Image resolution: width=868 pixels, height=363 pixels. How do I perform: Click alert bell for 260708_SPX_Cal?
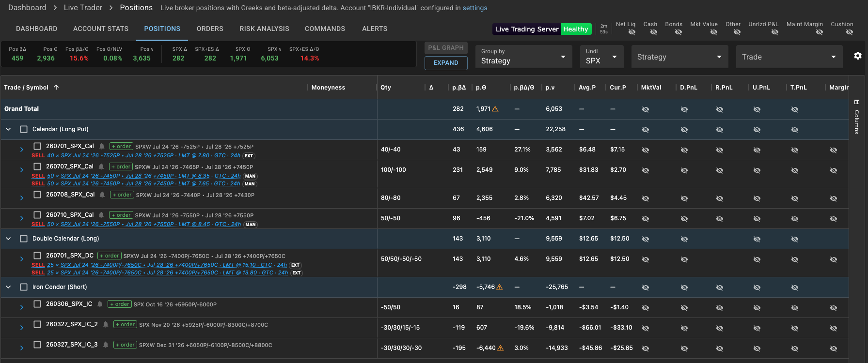coord(102,195)
